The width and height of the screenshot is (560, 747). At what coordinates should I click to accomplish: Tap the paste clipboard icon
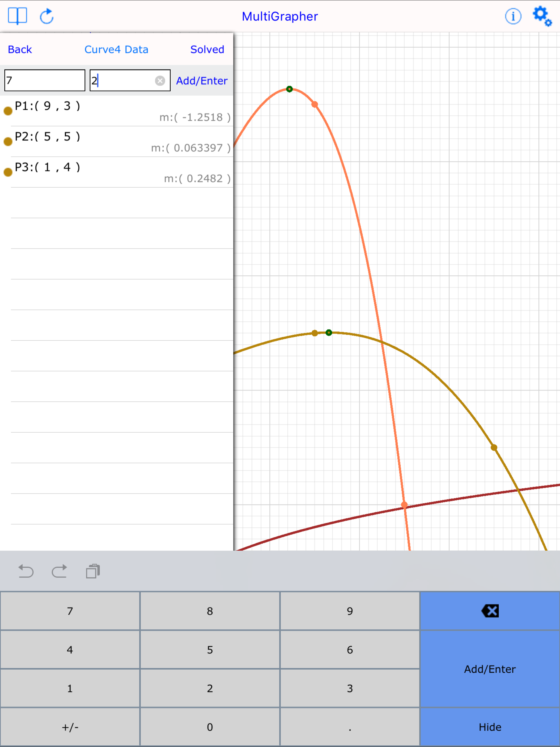click(92, 571)
